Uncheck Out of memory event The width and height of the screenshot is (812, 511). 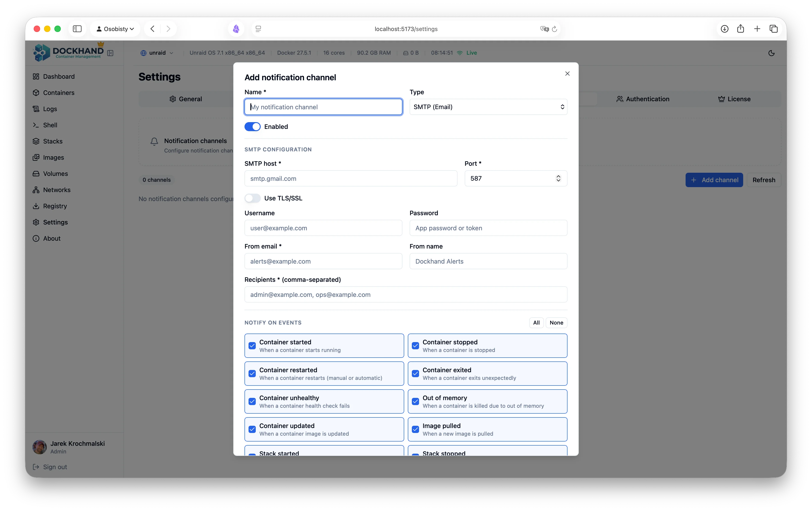[x=415, y=401]
